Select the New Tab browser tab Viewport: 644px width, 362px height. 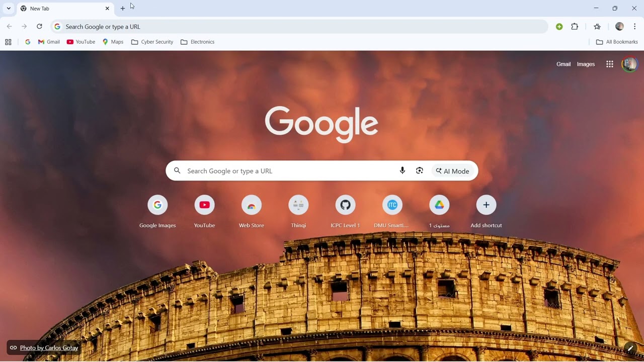[x=65, y=9]
